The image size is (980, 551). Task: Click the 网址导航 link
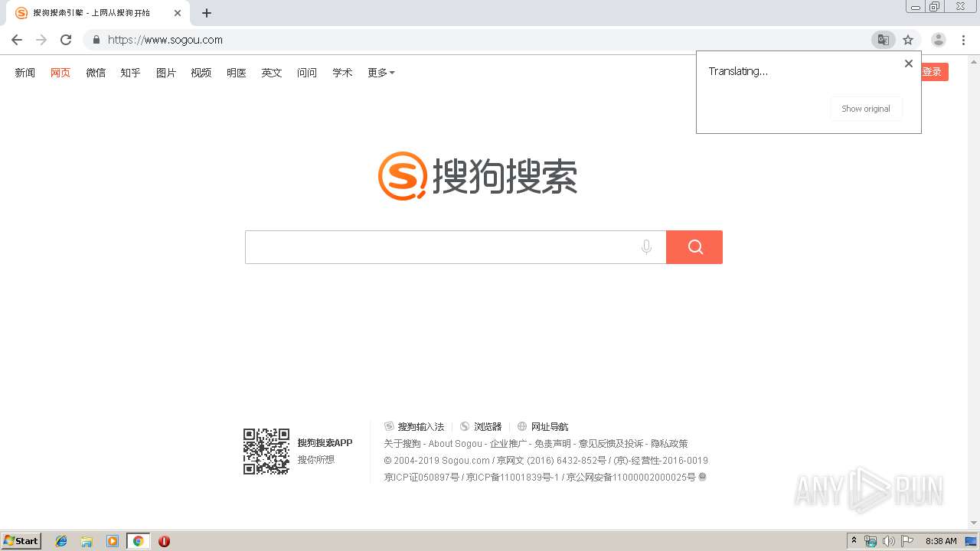(x=543, y=427)
